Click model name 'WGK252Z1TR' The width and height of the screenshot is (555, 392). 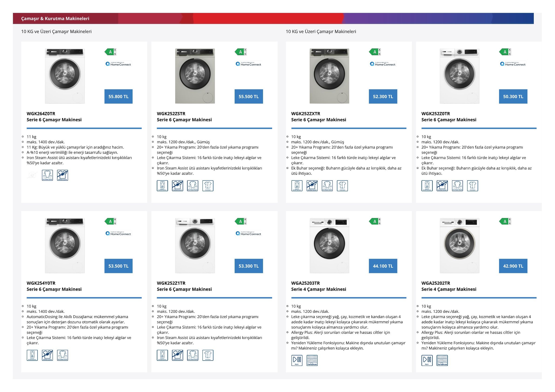pyautogui.click(x=171, y=283)
